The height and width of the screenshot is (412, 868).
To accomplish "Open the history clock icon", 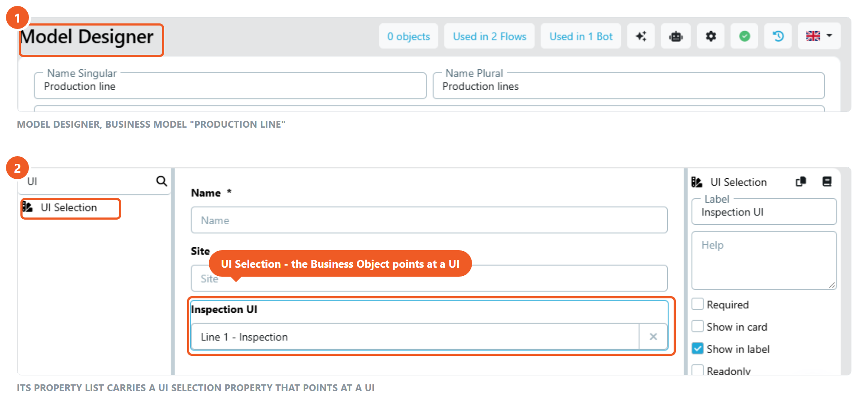I will tap(778, 37).
